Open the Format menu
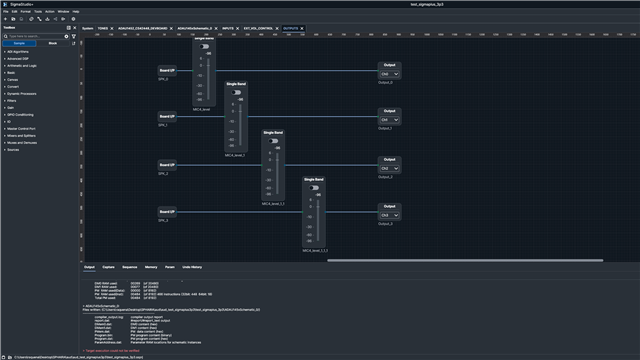This screenshot has width=640, height=360. [x=25, y=12]
